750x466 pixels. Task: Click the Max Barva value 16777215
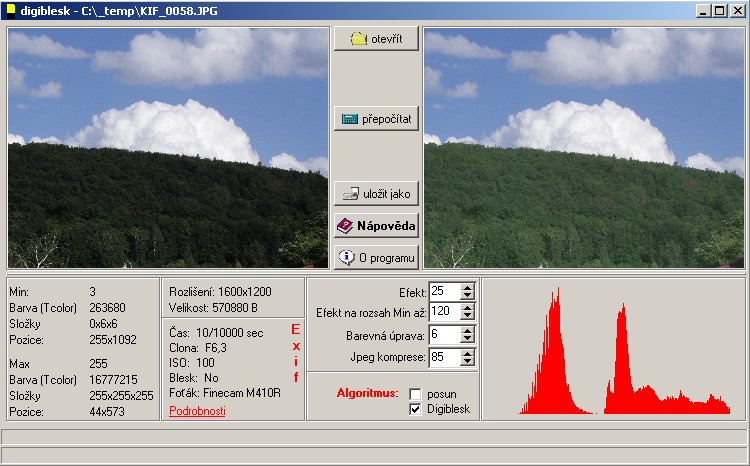pos(113,380)
